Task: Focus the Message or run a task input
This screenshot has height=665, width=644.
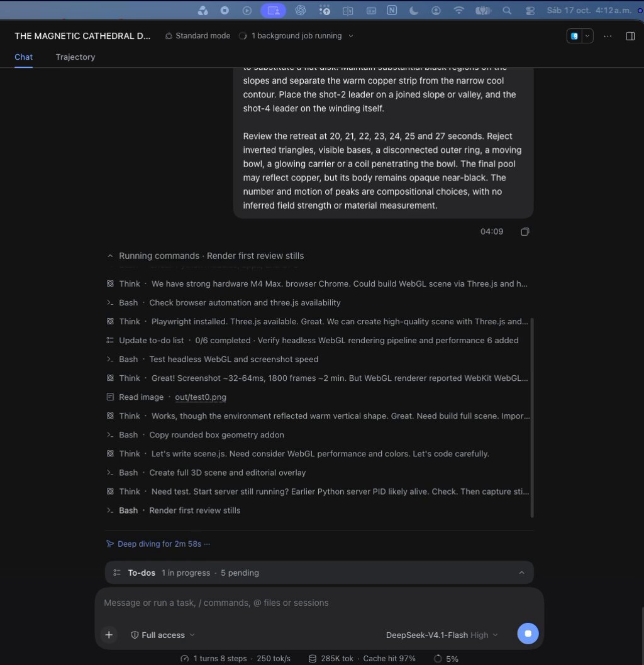Action: (319, 603)
